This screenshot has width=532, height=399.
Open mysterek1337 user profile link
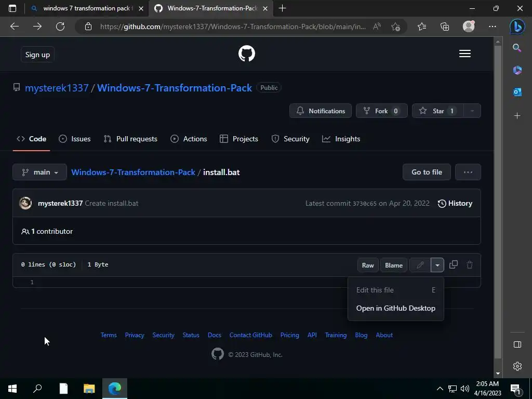coord(57,88)
